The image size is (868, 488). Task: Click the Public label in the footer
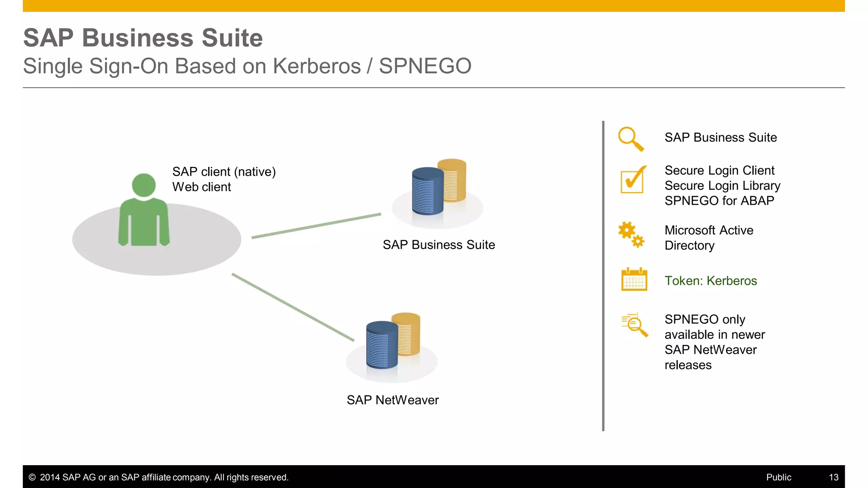click(779, 477)
